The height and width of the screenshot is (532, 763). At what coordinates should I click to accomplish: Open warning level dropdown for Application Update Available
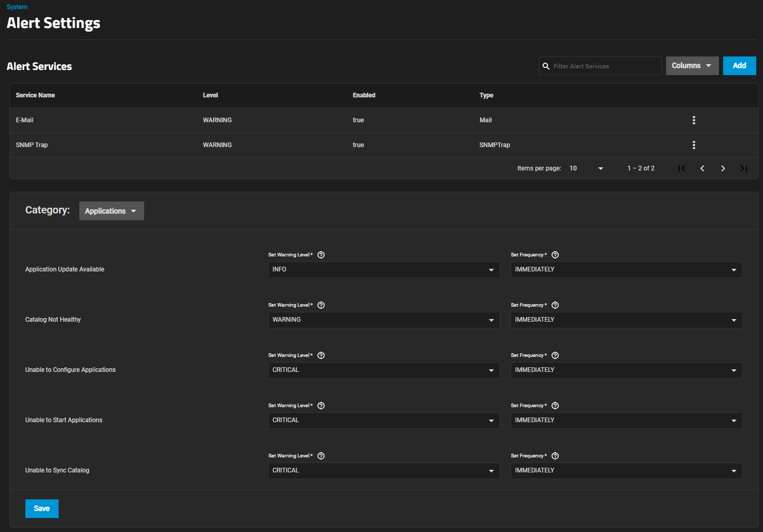(x=384, y=270)
